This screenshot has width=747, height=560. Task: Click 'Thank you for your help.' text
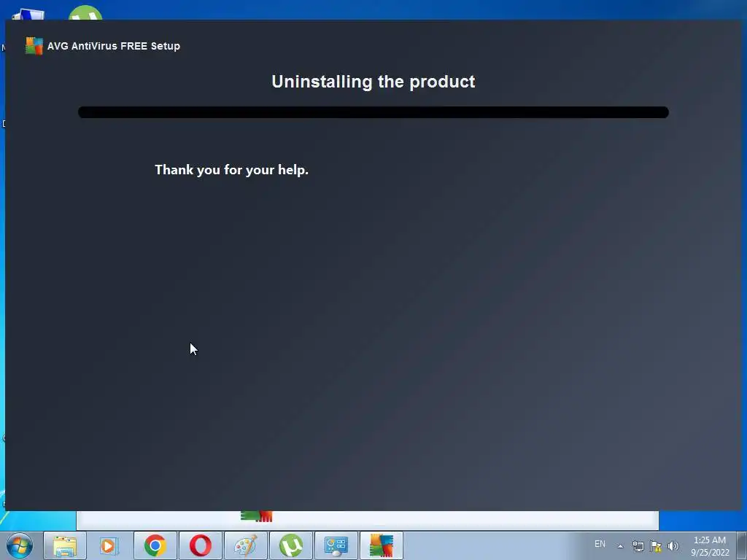(x=231, y=170)
